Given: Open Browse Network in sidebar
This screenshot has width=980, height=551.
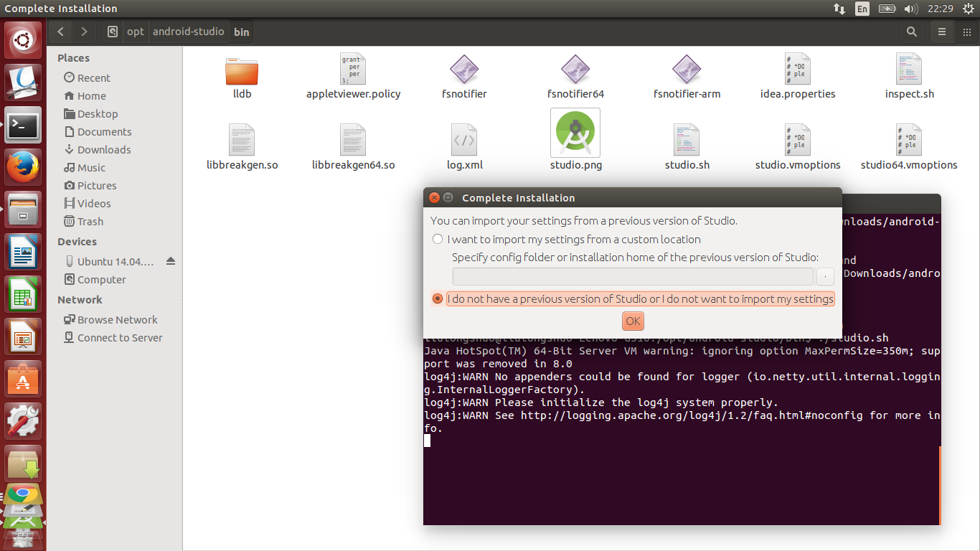Looking at the screenshot, I should 110,319.
